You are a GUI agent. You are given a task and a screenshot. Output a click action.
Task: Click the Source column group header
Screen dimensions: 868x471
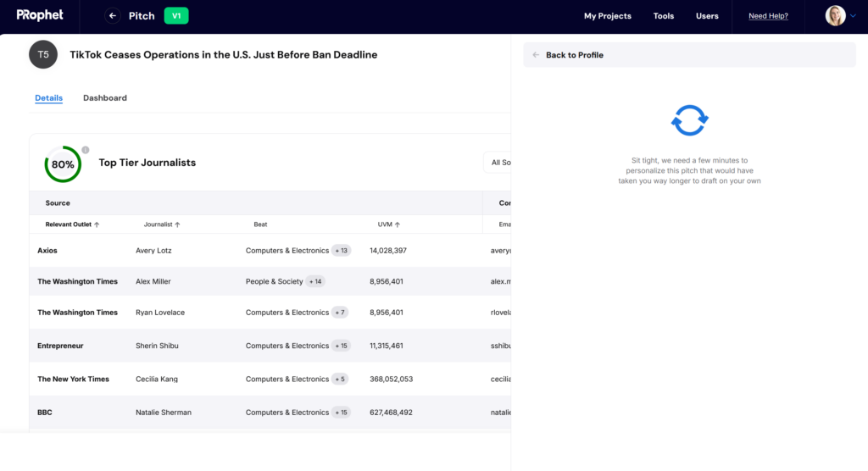coord(58,203)
